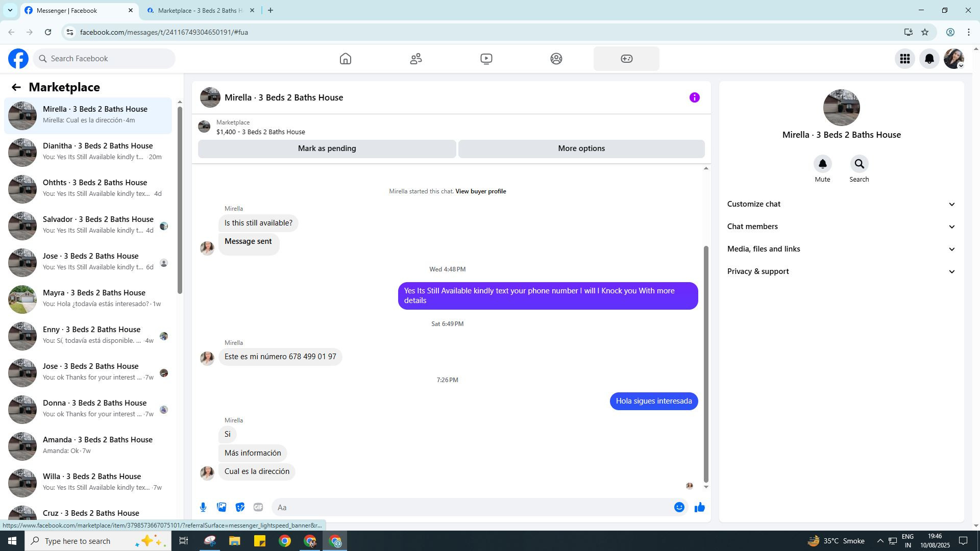
Task: Send a thumbs-up like
Action: pyautogui.click(x=699, y=507)
